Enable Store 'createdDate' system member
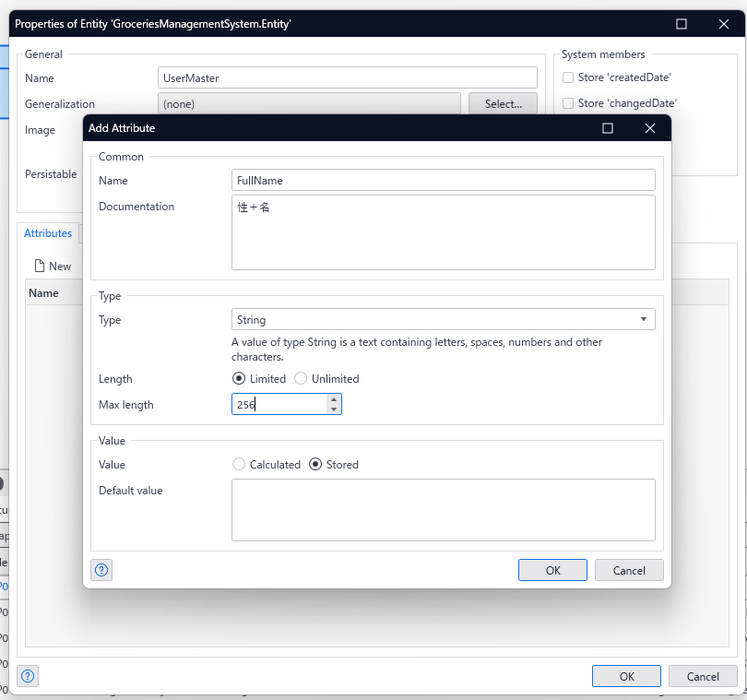 pyautogui.click(x=569, y=77)
